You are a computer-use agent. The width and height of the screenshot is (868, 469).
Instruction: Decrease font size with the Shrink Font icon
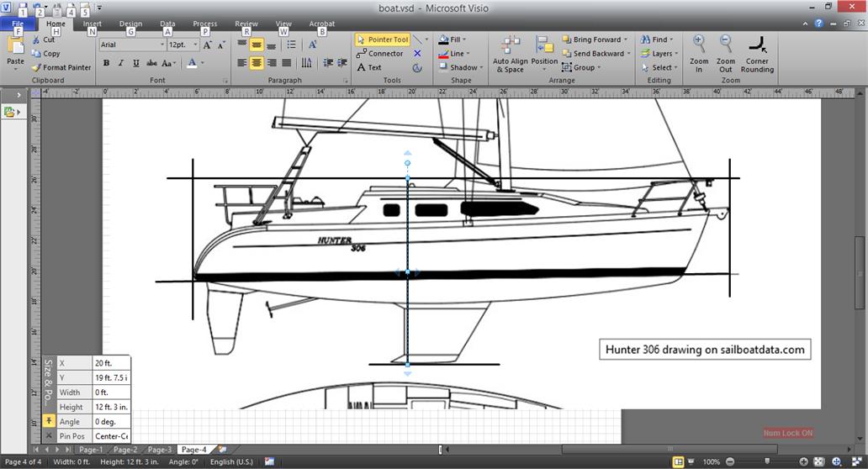pyautogui.click(x=221, y=45)
